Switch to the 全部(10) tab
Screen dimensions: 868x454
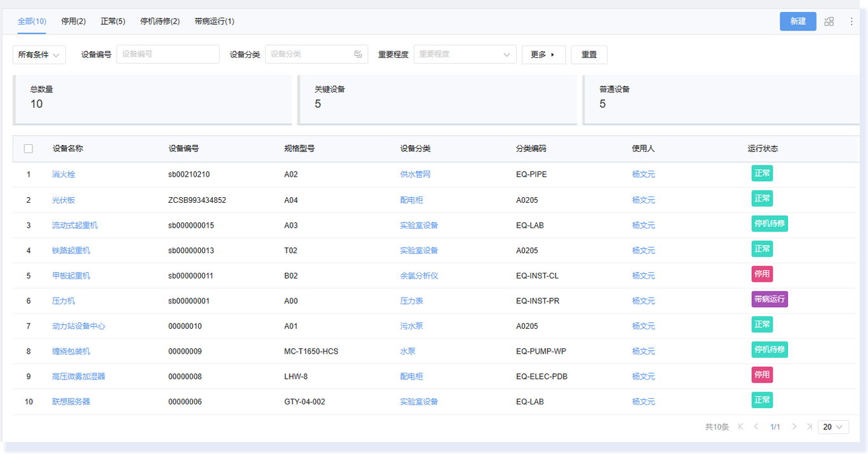click(x=32, y=21)
